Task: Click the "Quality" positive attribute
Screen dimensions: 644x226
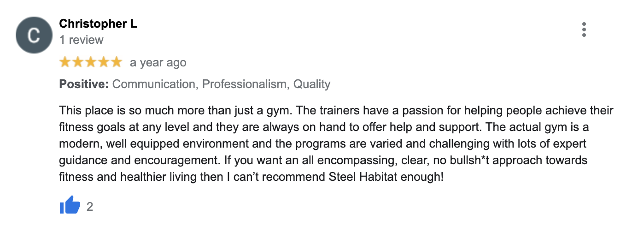Action: [x=312, y=84]
